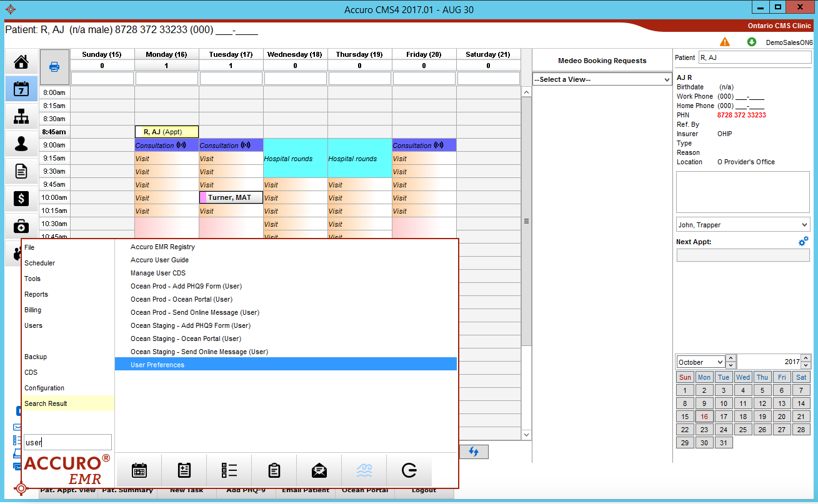Open the Home section icon
This screenshot has width=818, height=504.
coord(21,62)
